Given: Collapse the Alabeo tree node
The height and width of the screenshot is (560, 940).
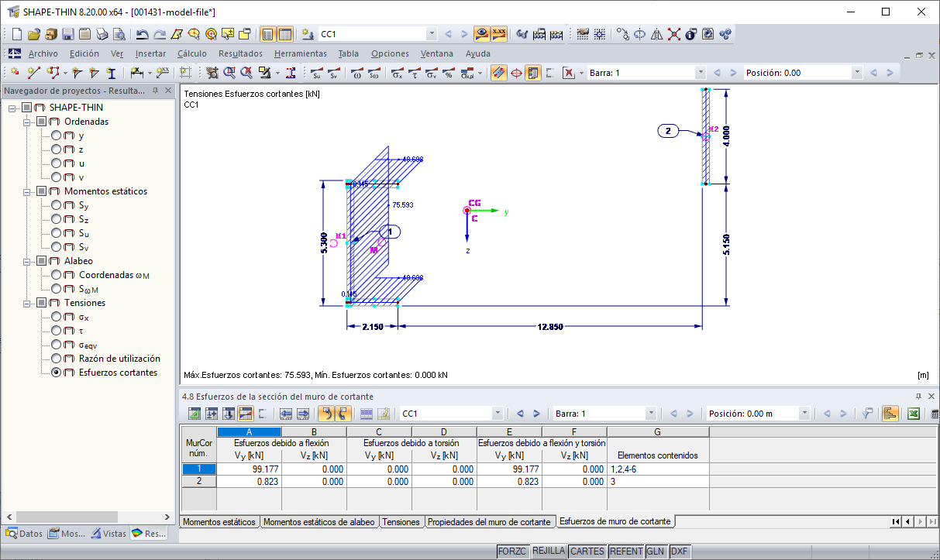Looking at the screenshot, I should tap(26, 261).
